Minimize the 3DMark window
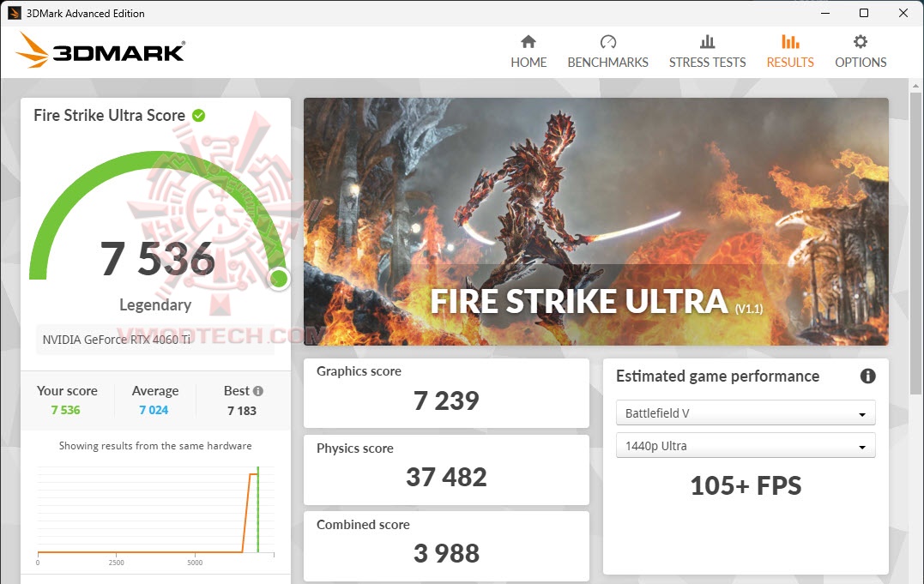This screenshot has height=584, width=924. (x=825, y=13)
